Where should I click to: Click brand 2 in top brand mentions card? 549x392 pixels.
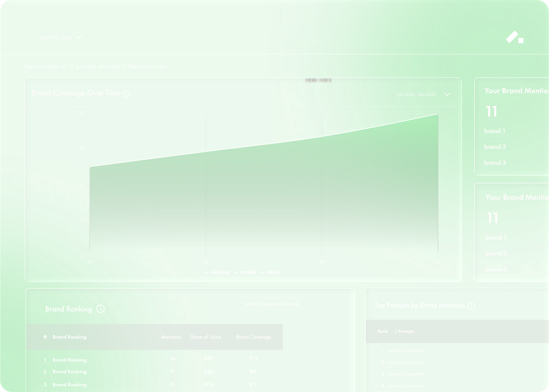(495, 147)
